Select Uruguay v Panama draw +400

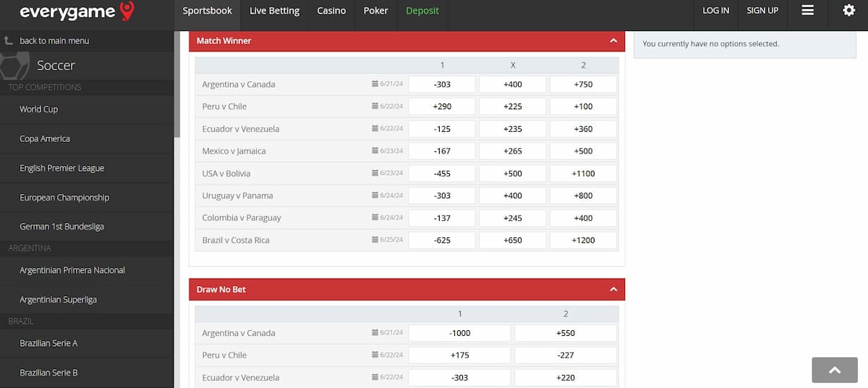click(513, 195)
